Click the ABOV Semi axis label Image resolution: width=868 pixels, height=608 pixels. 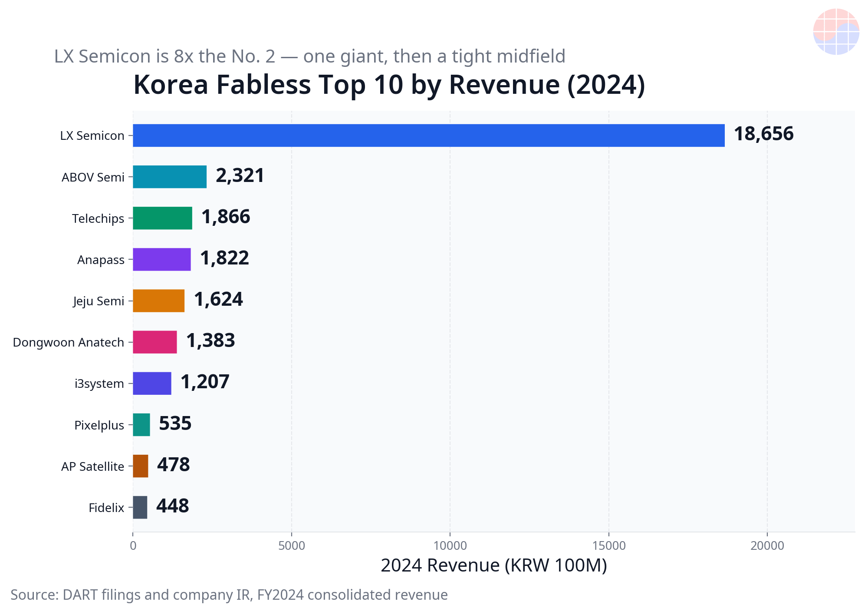[93, 177]
